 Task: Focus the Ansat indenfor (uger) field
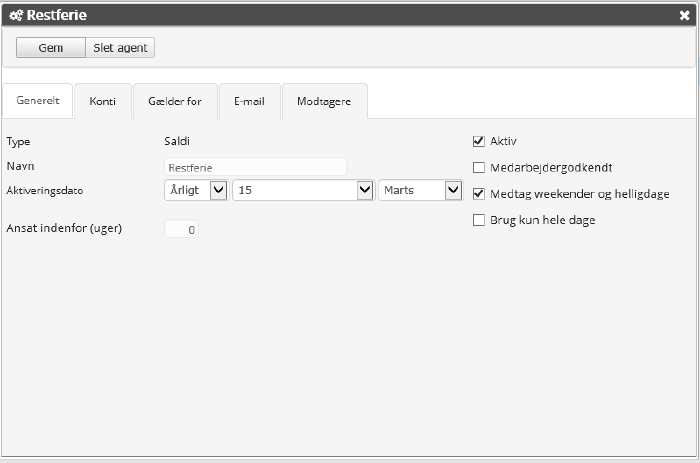(x=182, y=230)
